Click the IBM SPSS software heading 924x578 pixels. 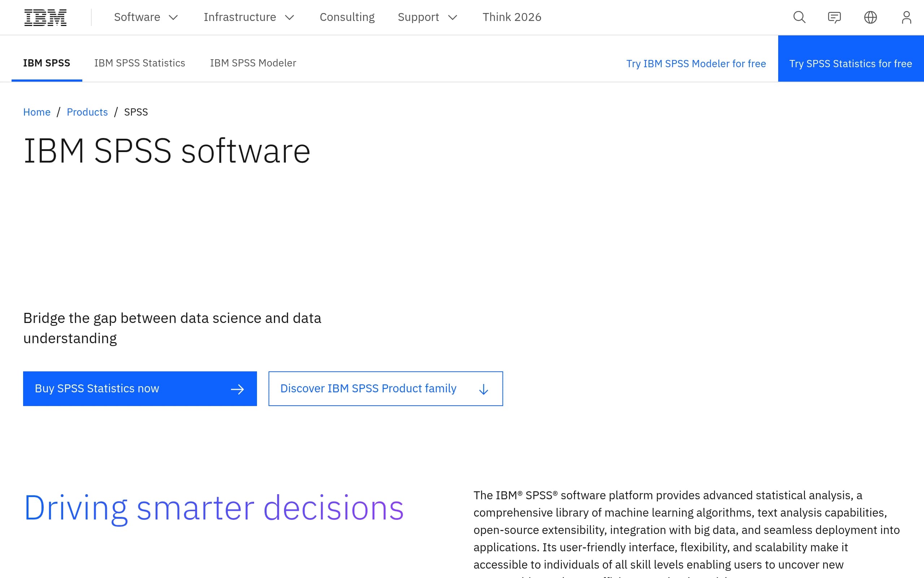[167, 151]
